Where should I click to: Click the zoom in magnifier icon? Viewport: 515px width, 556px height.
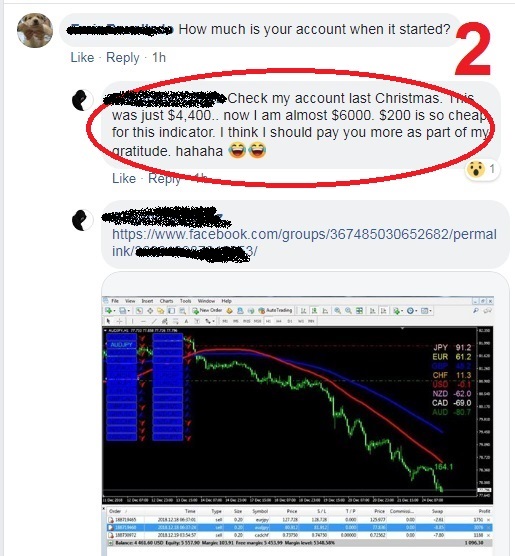pyautogui.click(x=338, y=311)
